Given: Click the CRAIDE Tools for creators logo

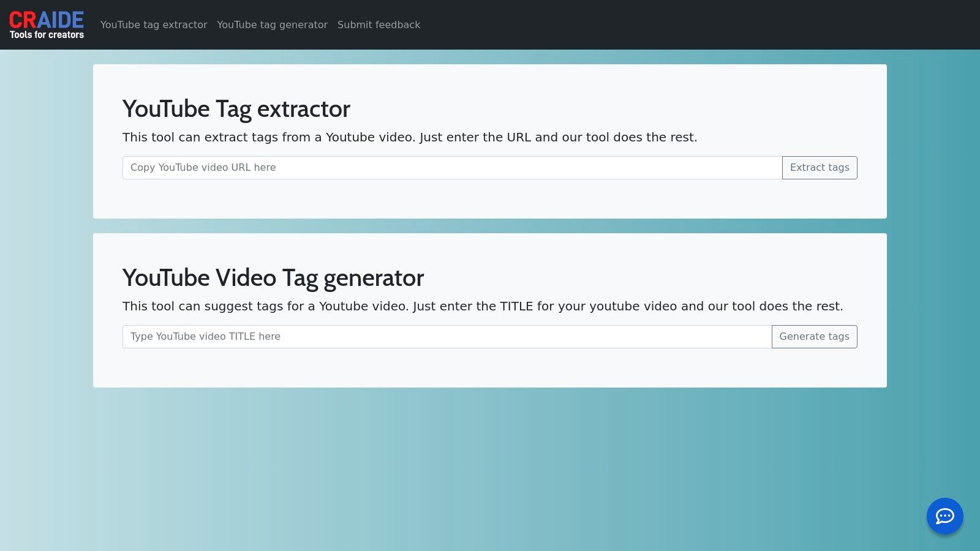Looking at the screenshot, I should 47,24.
